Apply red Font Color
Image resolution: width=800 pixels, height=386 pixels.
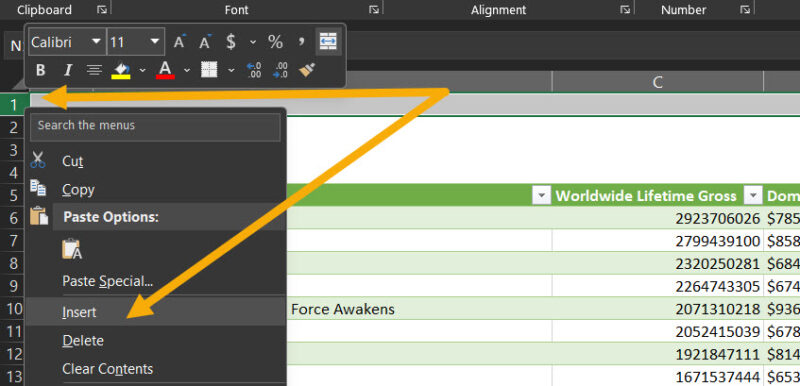click(x=165, y=70)
